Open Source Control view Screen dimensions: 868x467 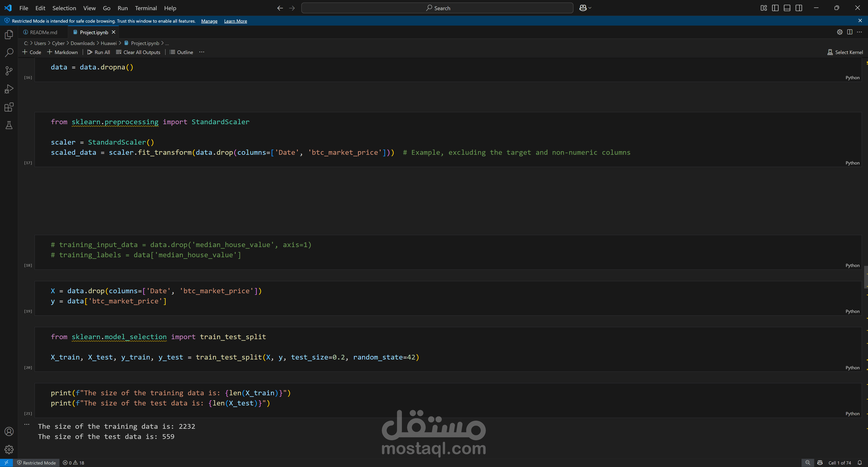click(x=9, y=71)
